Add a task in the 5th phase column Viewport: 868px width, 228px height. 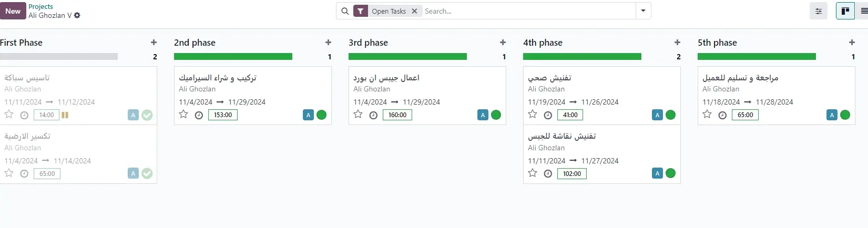(852, 43)
